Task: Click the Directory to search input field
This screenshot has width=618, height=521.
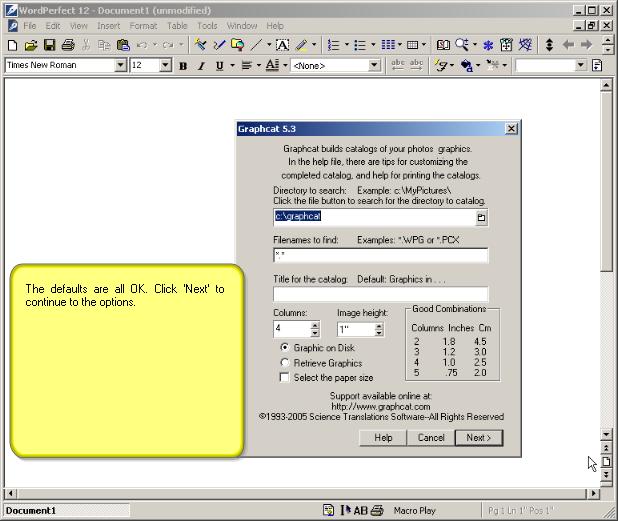Action: point(374,218)
